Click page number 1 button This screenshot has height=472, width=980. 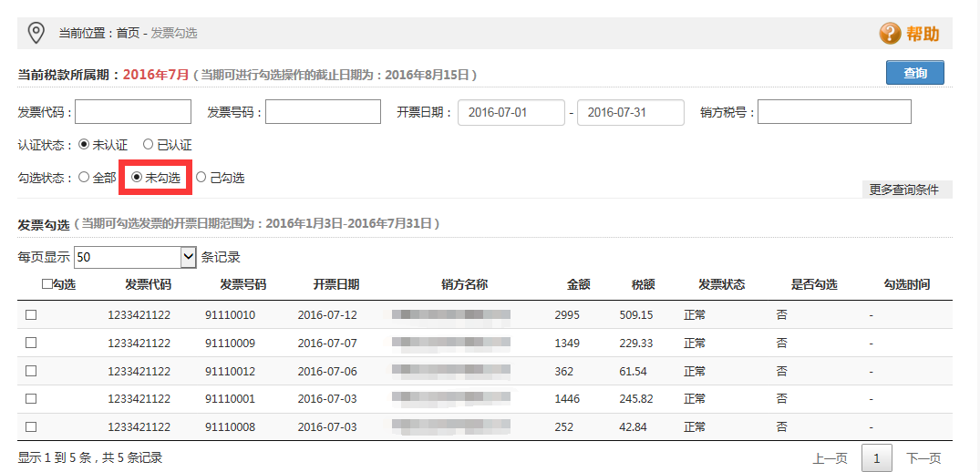click(x=877, y=458)
